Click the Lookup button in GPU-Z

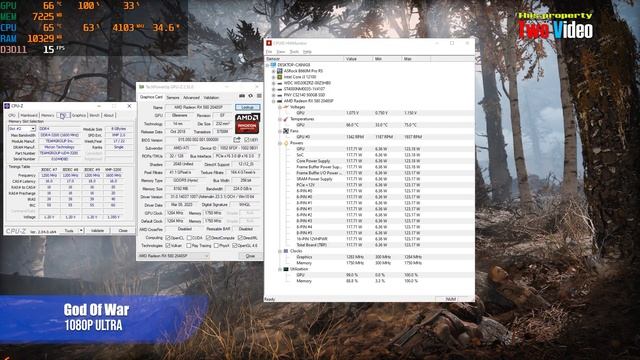tap(248, 107)
